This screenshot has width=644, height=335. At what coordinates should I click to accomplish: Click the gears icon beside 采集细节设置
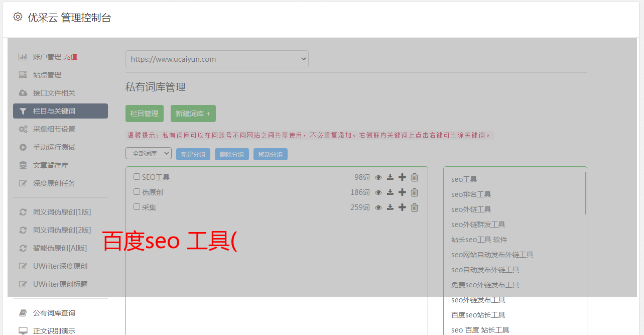click(x=23, y=129)
